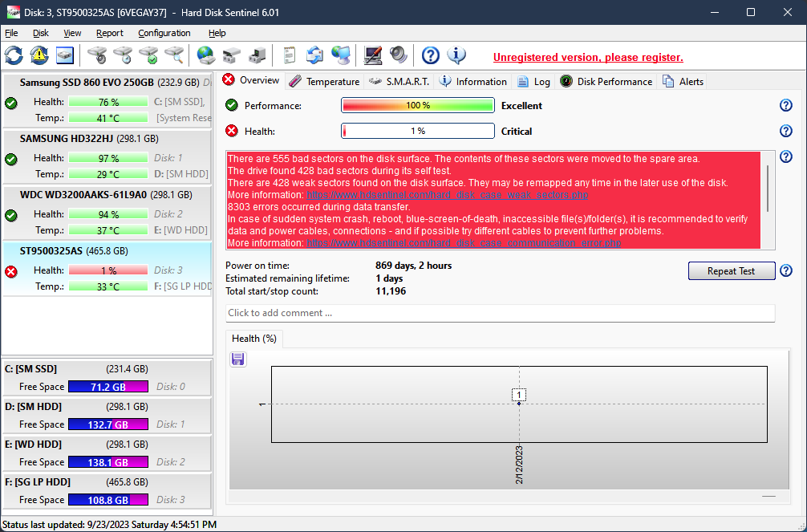Click the 2/12/2023 date label on graph
Viewport: 807px width, 532px height.
coord(519,465)
